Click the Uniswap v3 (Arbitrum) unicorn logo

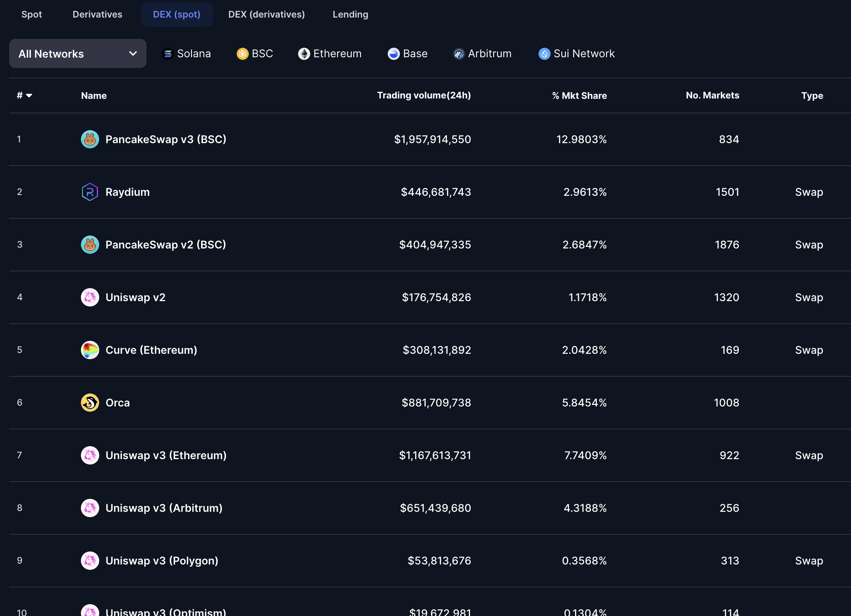90,508
